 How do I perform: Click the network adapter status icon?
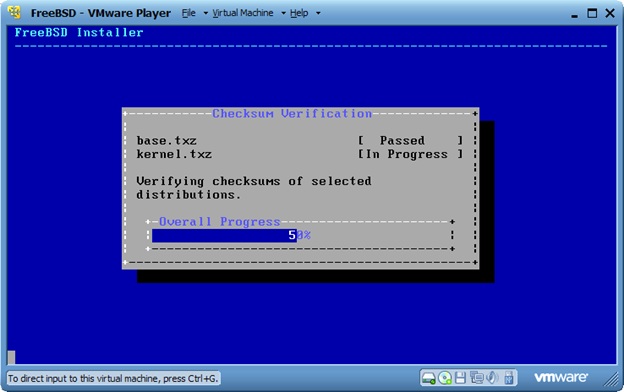pyautogui.click(x=476, y=378)
